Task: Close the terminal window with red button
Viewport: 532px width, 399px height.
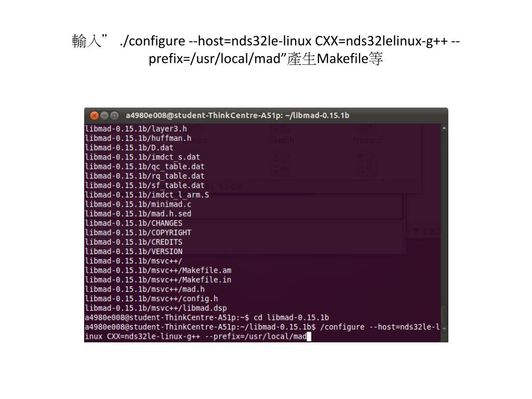Action: tap(95, 116)
